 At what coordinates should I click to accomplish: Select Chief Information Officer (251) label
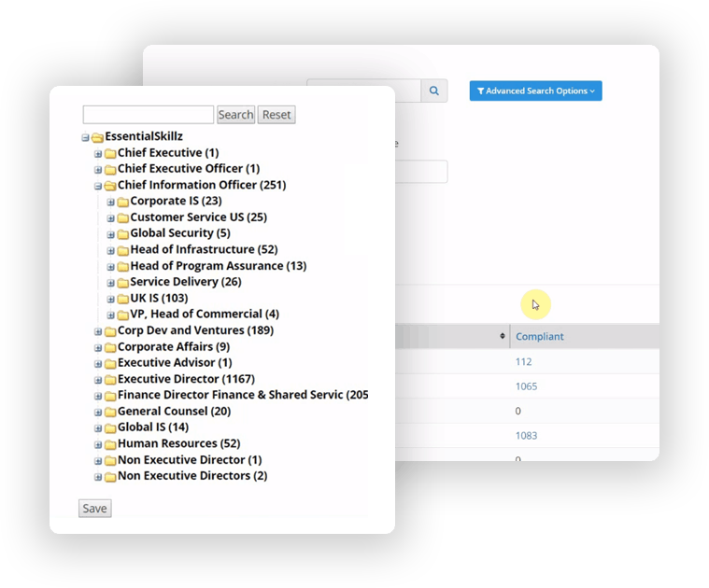pos(202,185)
